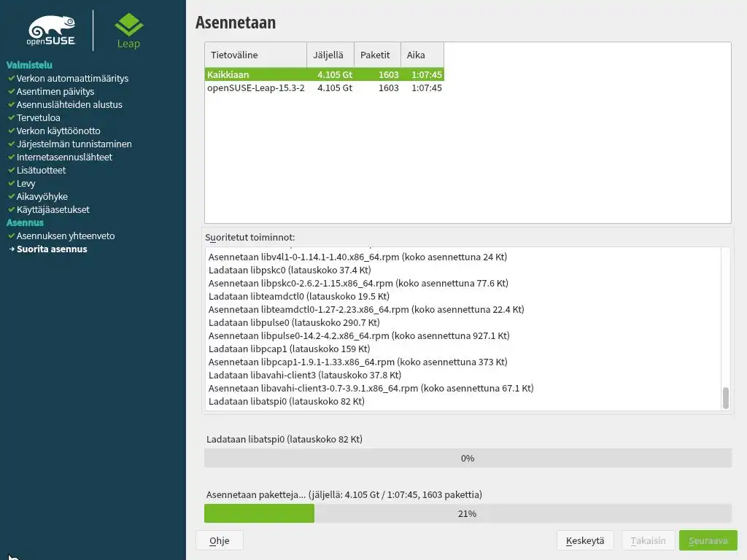Select Asennuksen yhteenveto step
This screenshot has width=747, height=560.
(66, 236)
